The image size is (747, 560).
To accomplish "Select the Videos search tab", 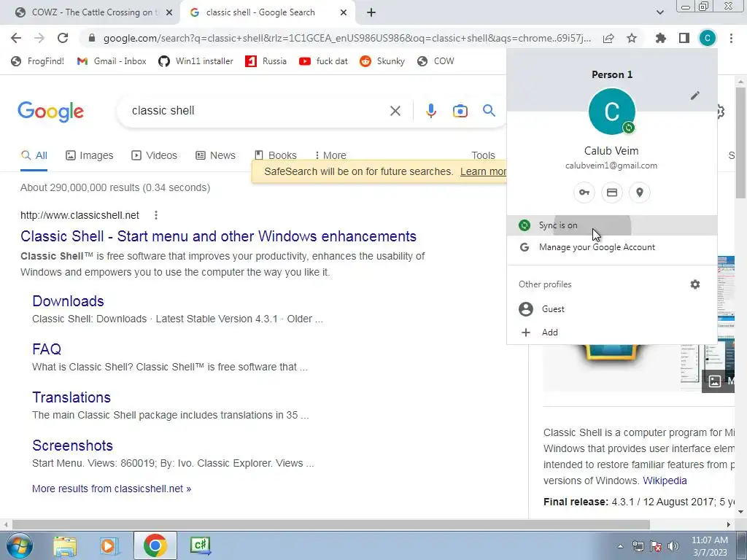I will point(154,155).
